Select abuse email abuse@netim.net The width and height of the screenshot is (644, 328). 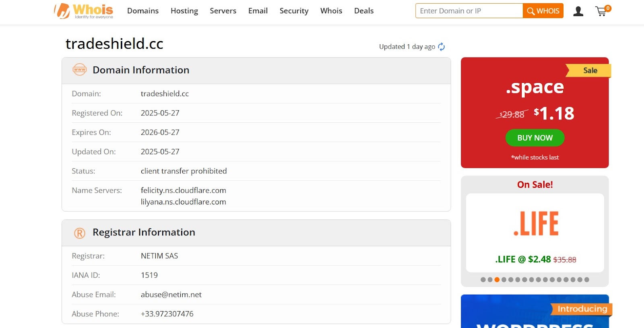171,295
